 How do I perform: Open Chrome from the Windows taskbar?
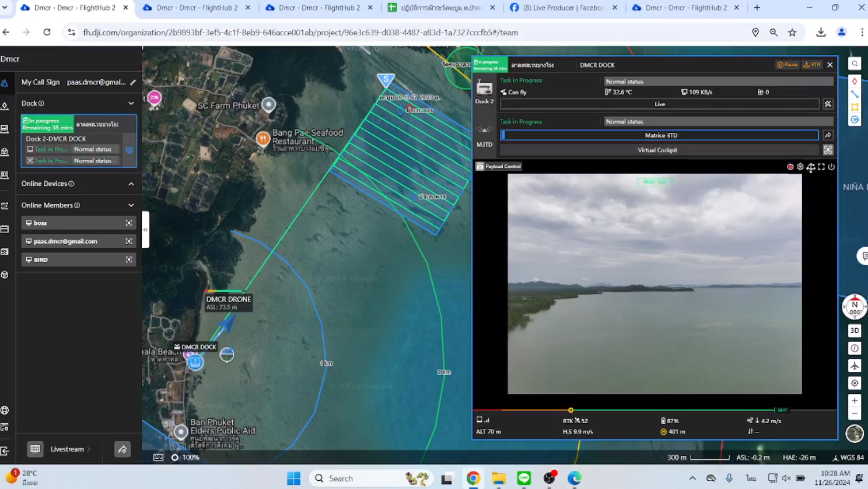pyautogui.click(x=473, y=479)
